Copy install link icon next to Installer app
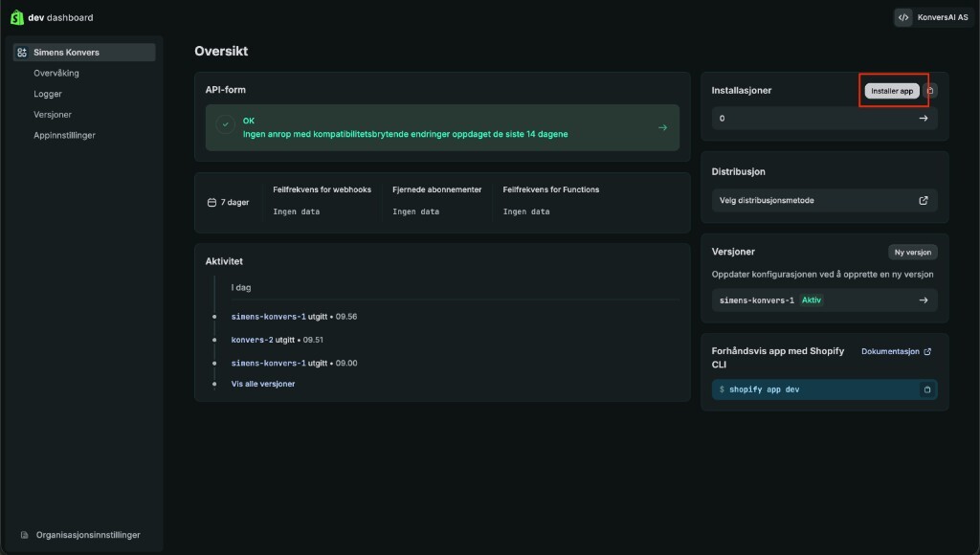This screenshot has height=555, width=980. pos(930,91)
